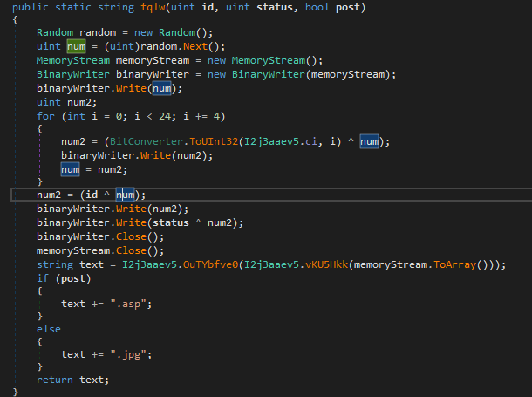Viewport: 532px width, 397px height.
Task: Click the vKU5Hkk method call
Action: pyautogui.click(x=327, y=264)
